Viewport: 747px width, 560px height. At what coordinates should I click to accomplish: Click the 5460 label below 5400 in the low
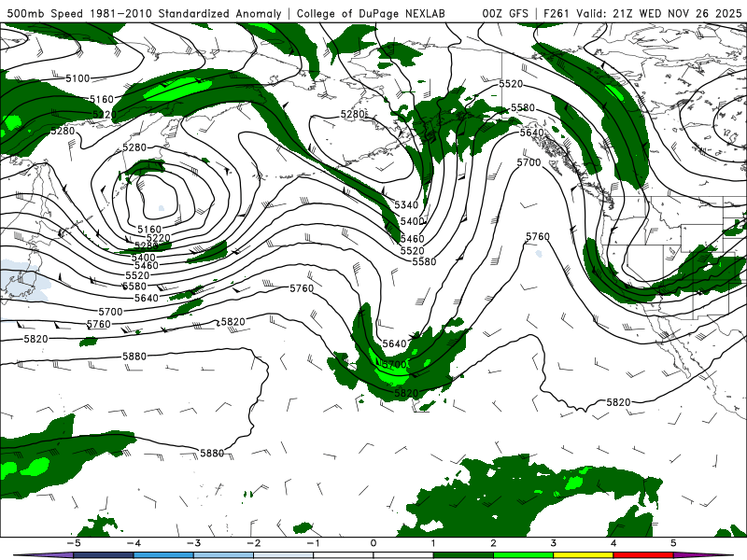pyautogui.click(x=147, y=265)
